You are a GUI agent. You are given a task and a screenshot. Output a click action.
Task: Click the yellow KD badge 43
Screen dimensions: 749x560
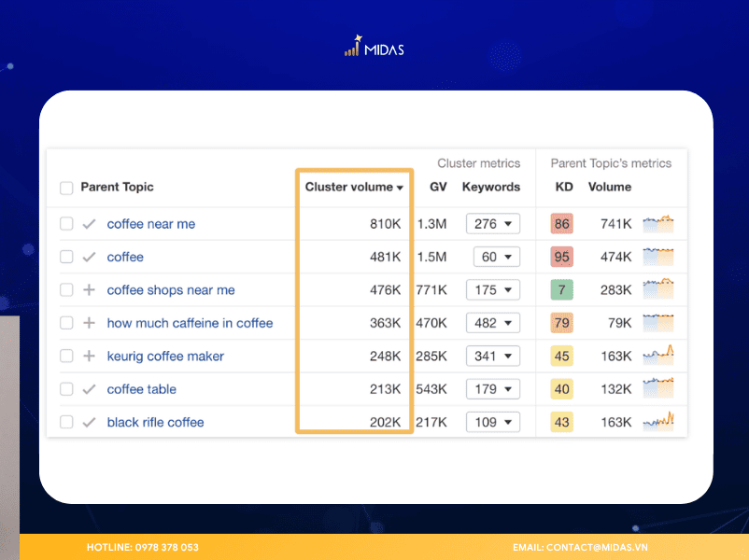click(562, 422)
